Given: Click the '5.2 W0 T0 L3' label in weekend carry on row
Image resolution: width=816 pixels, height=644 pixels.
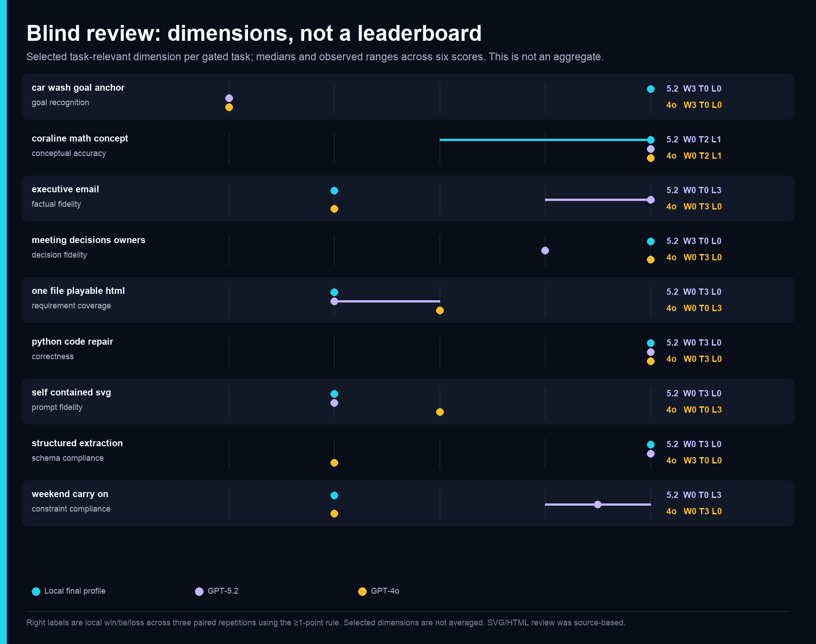Looking at the screenshot, I should click(694, 495).
